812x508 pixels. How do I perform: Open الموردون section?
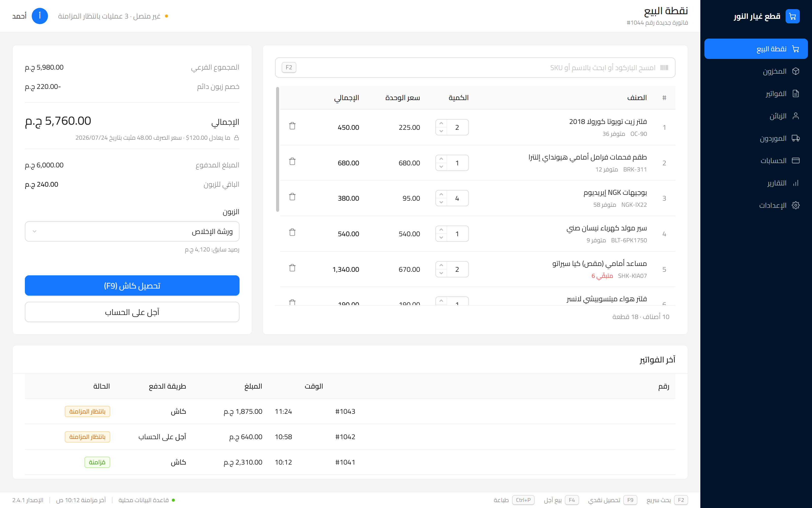tap(756, 138)
